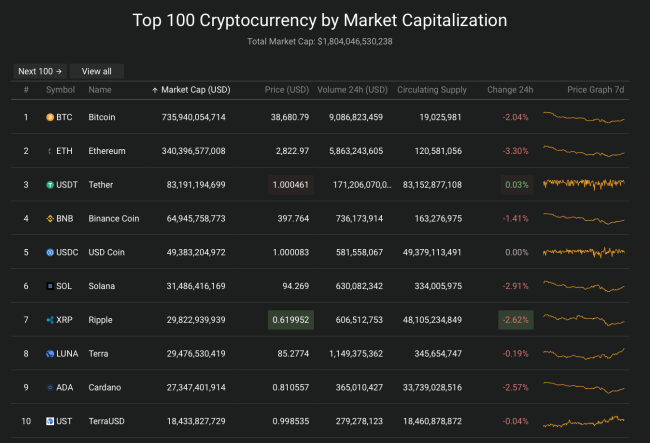Click the Bitcoin BTC coin icon
Viewport: 650px width, 443px height.
(x=50, y=117)
